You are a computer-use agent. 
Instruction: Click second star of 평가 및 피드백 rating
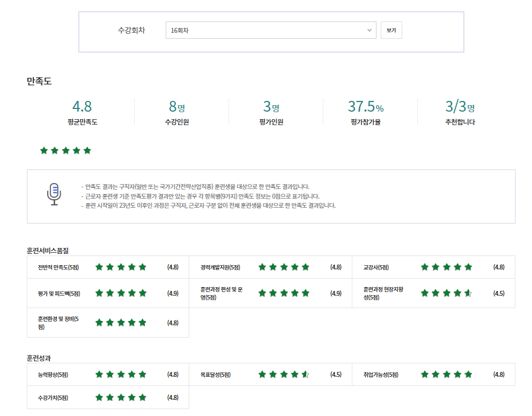(110, 293)
